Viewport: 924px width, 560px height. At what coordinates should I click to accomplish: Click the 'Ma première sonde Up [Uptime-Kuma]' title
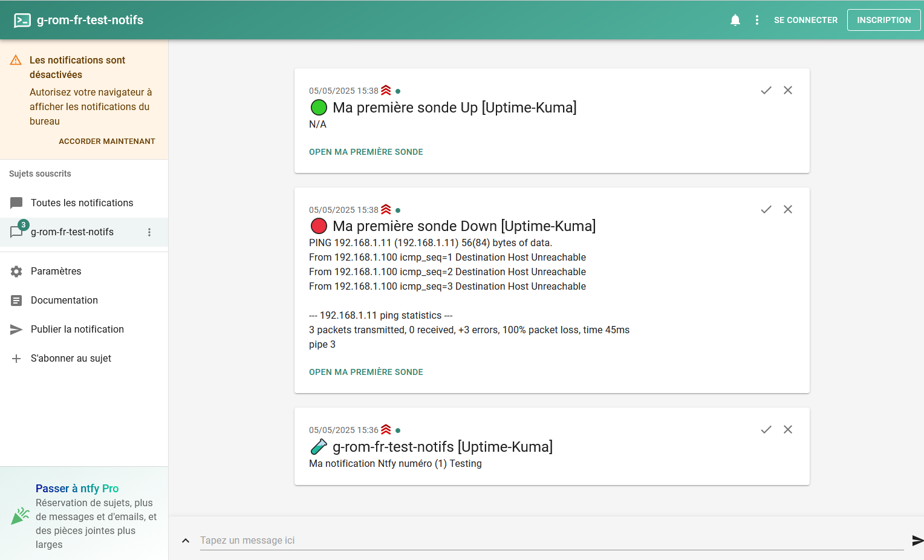coord(455,108)
